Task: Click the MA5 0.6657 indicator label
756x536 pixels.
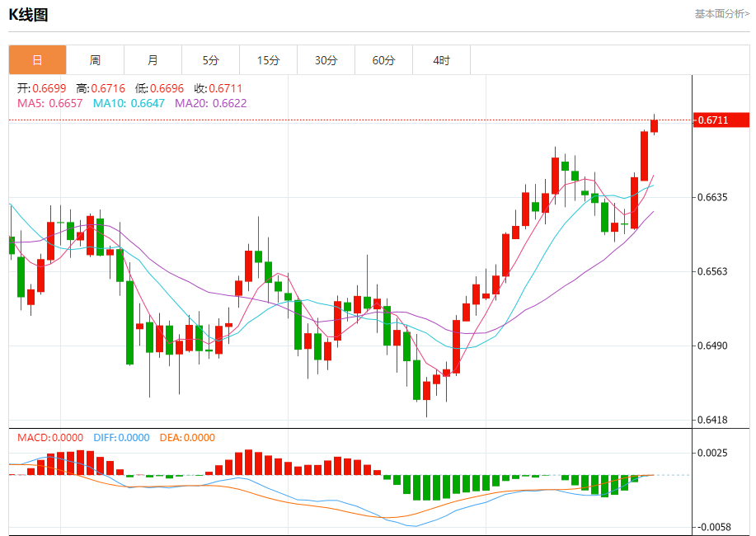Action: point(50,103)
